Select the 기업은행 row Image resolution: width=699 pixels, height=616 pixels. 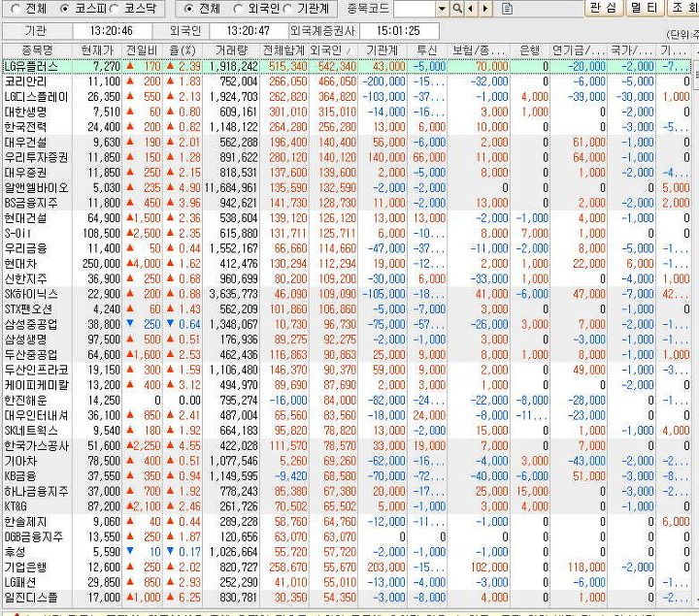347,567
